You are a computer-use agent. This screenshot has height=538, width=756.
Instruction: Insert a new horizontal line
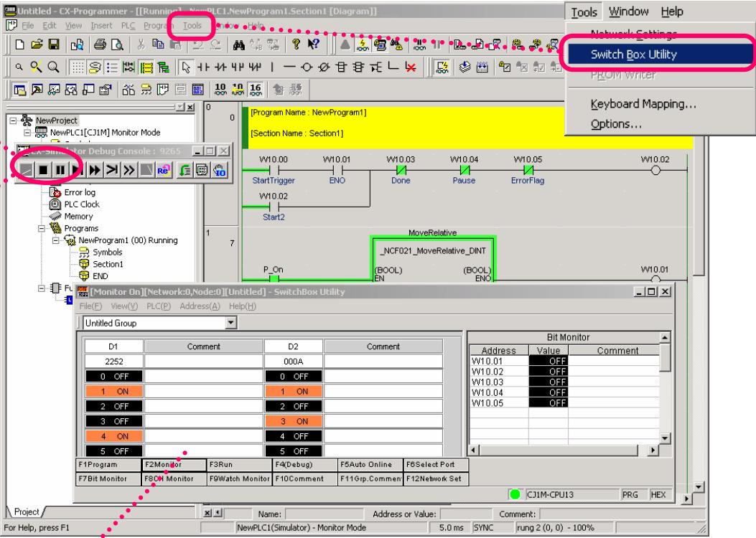tap(289, 67)
